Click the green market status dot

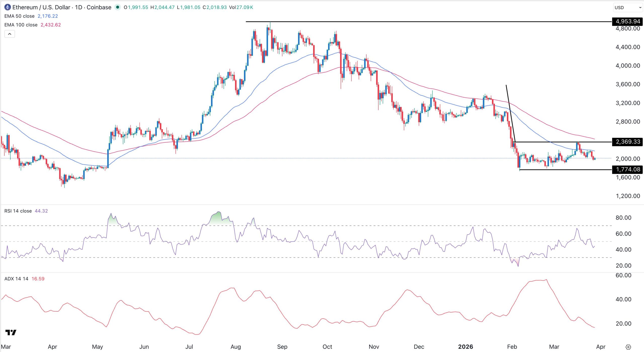[x=117, y=7]
